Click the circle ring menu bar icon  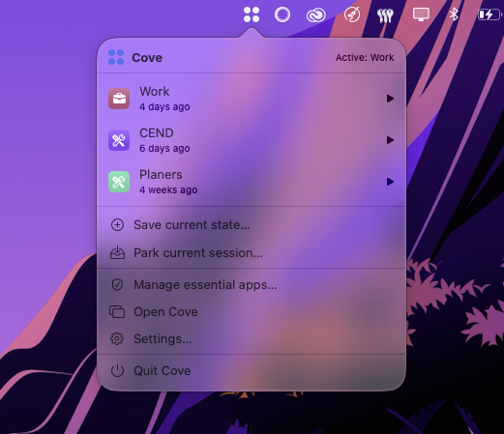click(282, 14)
